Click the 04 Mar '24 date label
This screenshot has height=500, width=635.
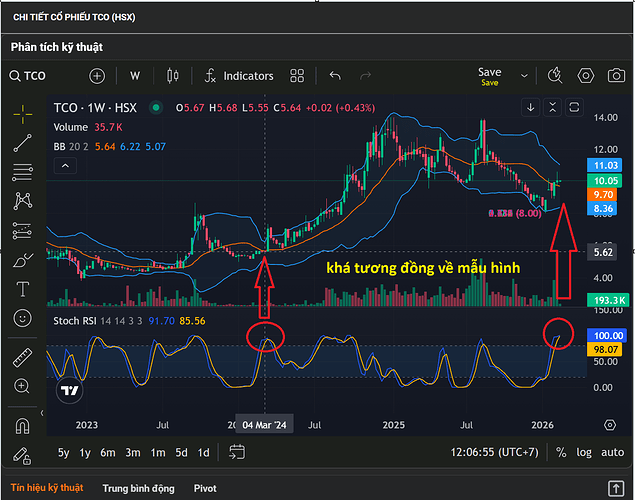click(x=264, y=425)
